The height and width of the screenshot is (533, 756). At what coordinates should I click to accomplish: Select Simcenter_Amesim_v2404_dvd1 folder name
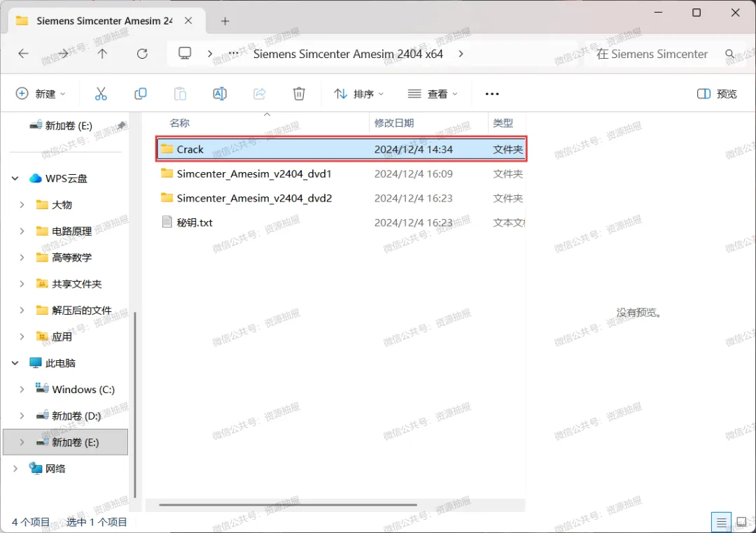(254, 173)
